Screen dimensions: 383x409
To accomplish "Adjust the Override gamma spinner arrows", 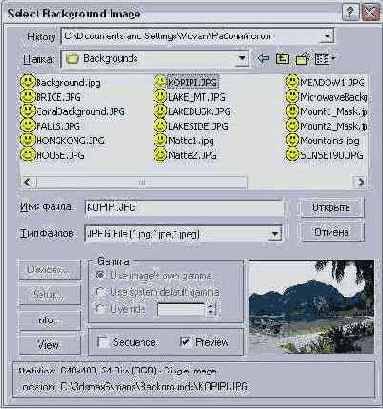I will [211, 309].
